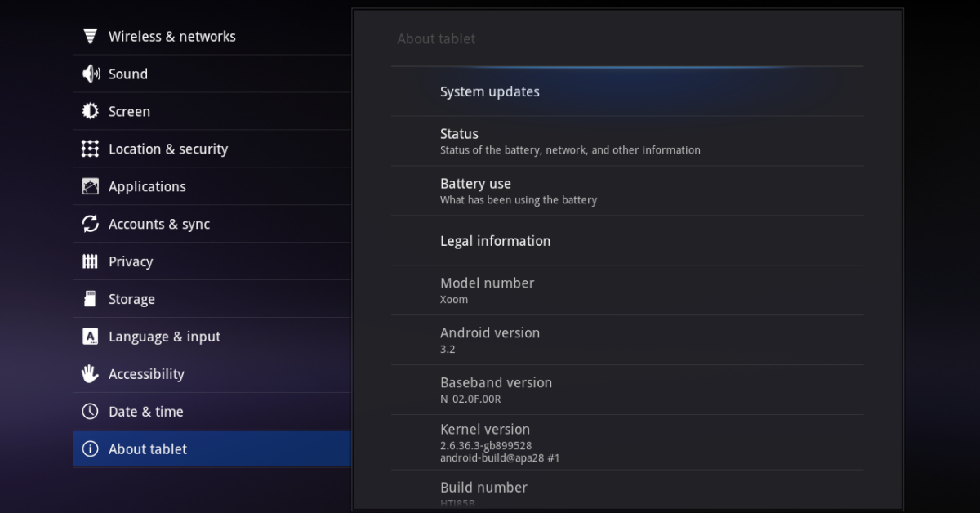This screenshot has width=980, height=513.
Task: Click the Date & time clock icon
Action: 90,412
